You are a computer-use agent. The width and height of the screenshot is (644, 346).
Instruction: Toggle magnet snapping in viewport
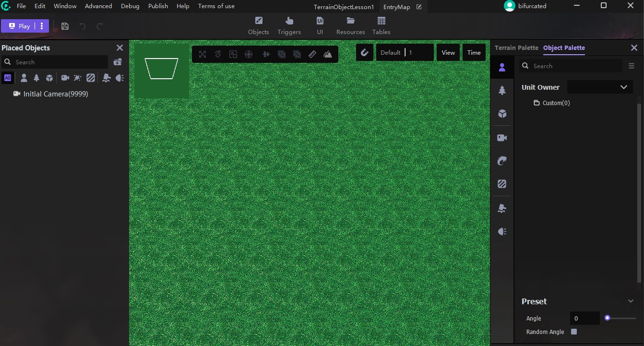pyautogui.click(x=365, y=52)
